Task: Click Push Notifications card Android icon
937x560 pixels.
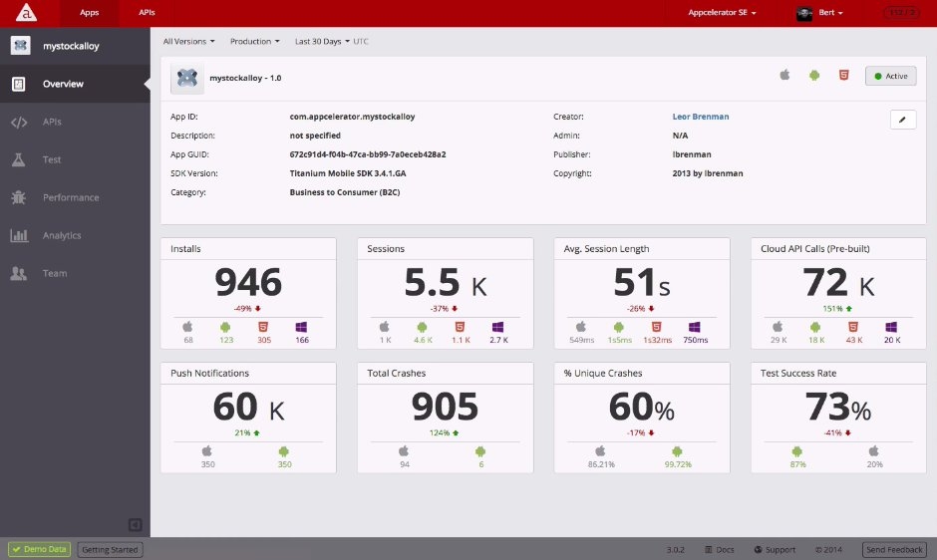Action: point(284,451)
